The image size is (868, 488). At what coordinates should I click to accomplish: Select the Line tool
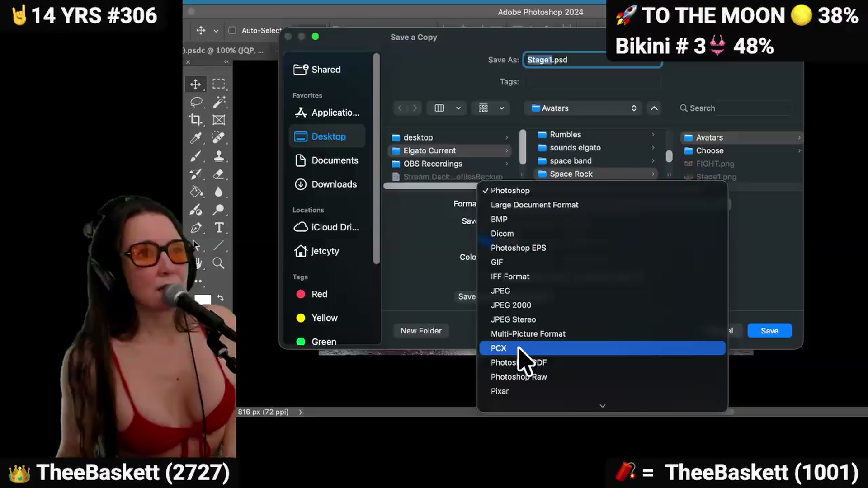(219, 245)
